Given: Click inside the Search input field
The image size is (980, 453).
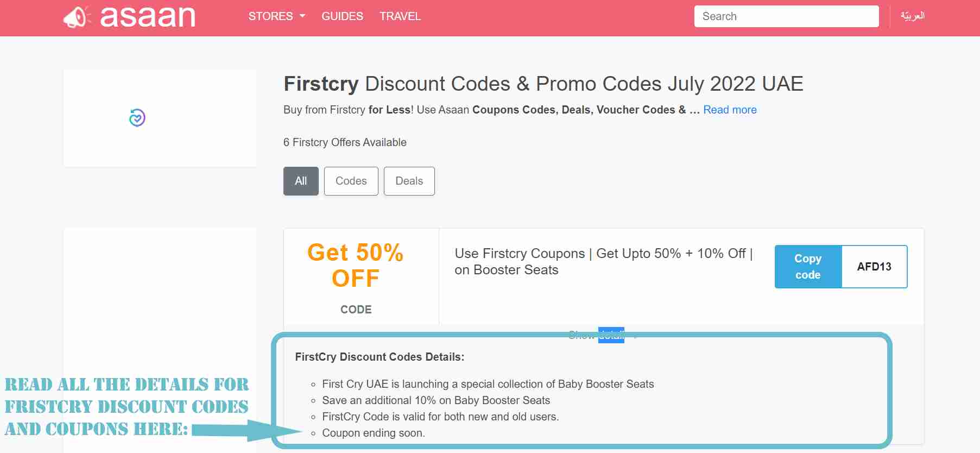Looking at the screenshot, I should 786,16.
